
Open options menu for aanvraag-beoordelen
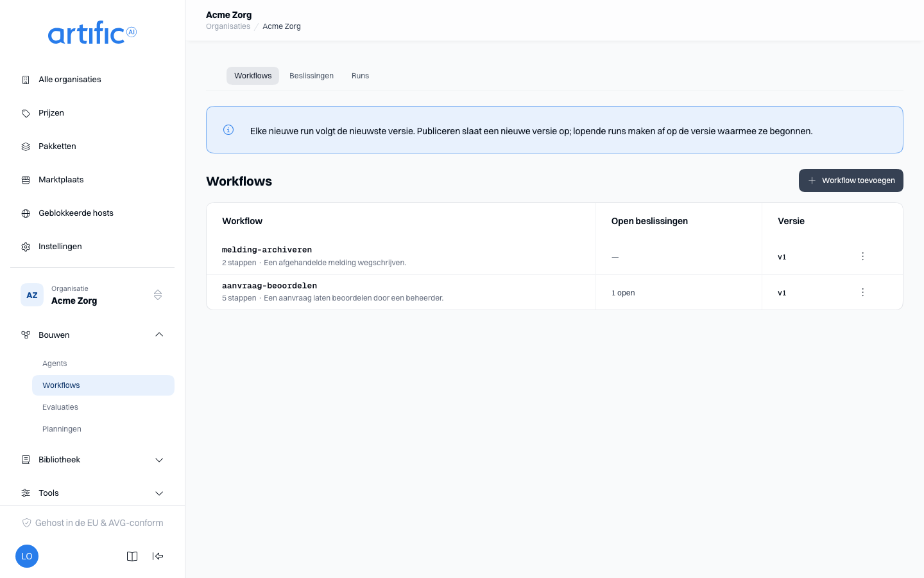(x=863, y=292)
